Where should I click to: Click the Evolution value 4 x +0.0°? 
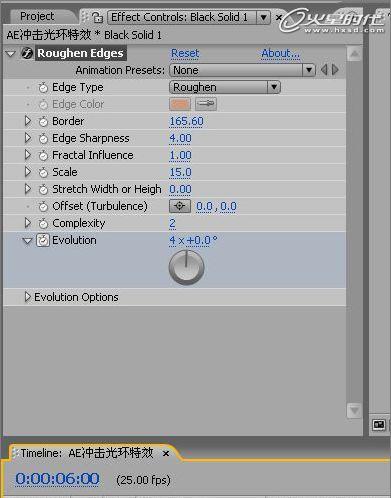click(193, 240)
